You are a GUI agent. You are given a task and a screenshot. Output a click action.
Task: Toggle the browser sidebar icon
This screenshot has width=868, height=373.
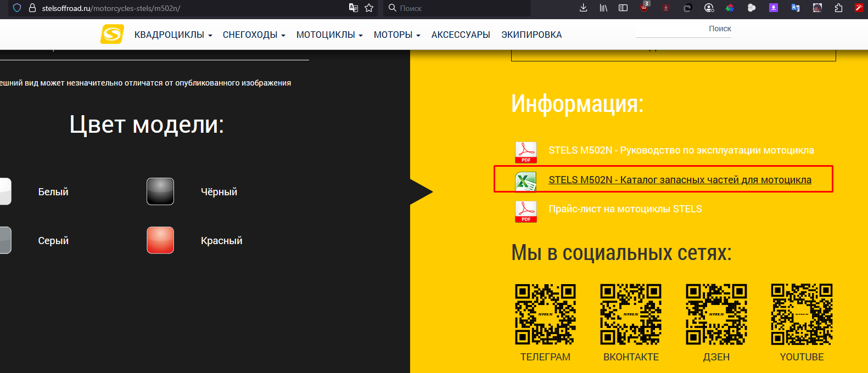(x=623, y=8)
